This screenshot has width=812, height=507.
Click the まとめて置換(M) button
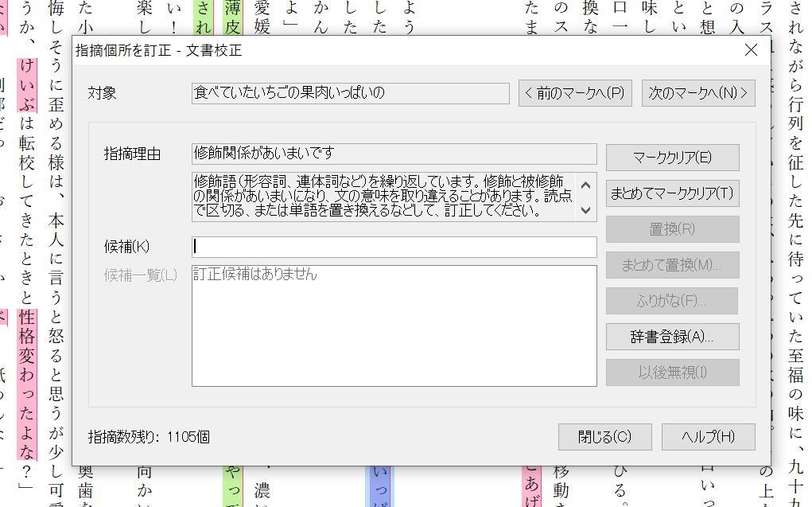point(672,265)
